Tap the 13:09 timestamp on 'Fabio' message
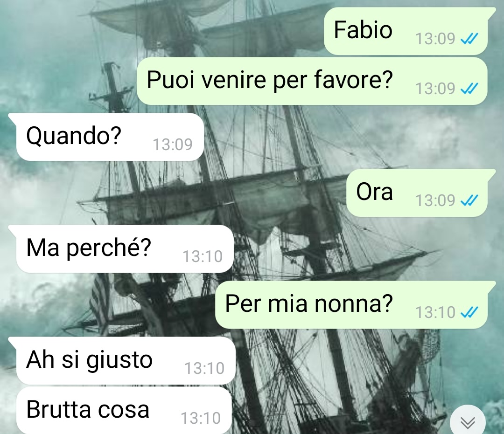This screenshot has width=504, height=434. pyautogui.click(x=435, y=39)
